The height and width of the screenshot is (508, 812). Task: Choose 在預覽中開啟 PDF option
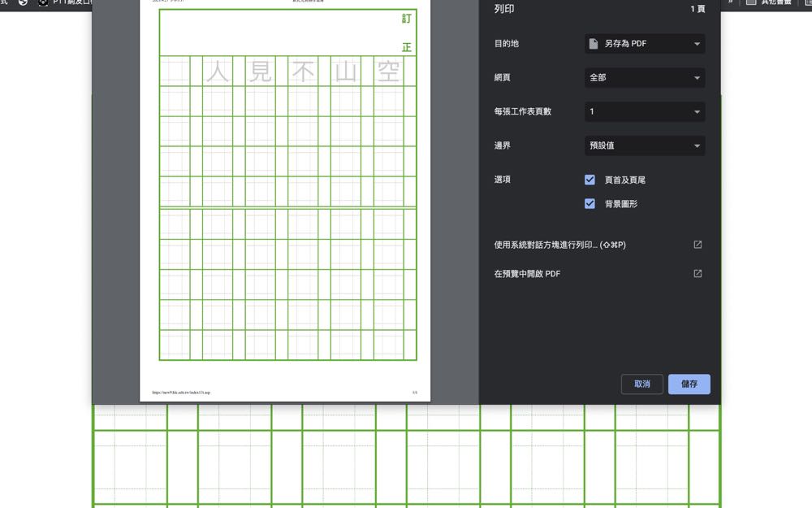527,274
